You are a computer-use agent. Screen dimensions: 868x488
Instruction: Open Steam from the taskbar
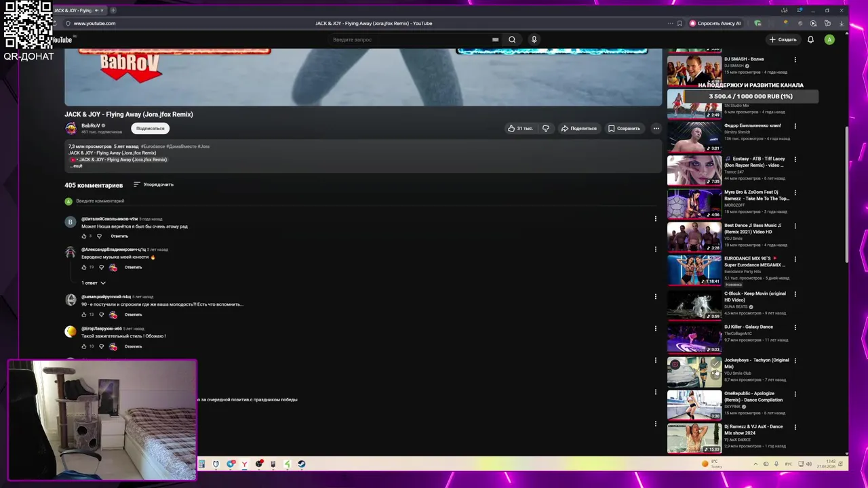pos(302,464)
